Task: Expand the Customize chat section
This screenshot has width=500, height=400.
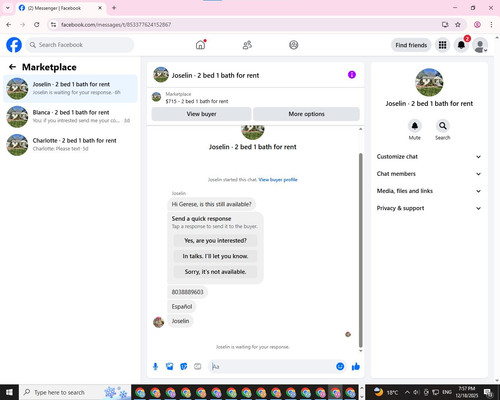Action: [429, 157]
